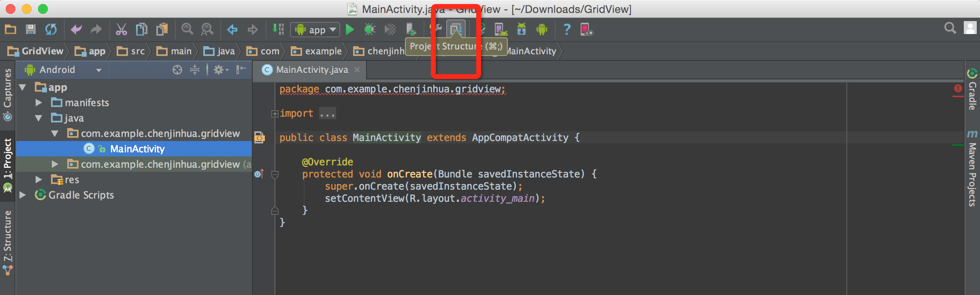The height and width of the screenshot is (295, 980).
Task: Click the Synchronize refresh icon
Action: [x=51, y=29]
